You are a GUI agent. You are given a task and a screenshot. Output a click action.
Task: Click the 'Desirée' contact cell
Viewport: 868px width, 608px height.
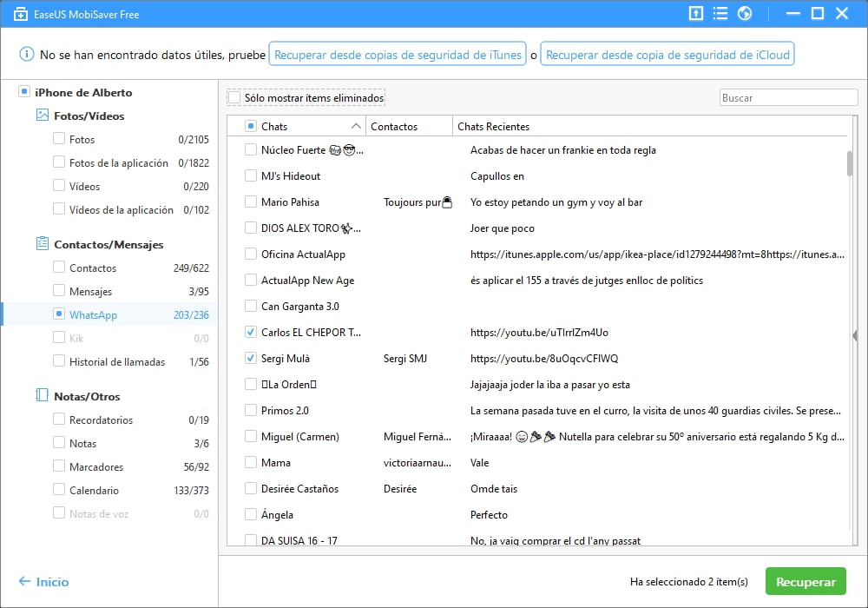tap(400, 488)
